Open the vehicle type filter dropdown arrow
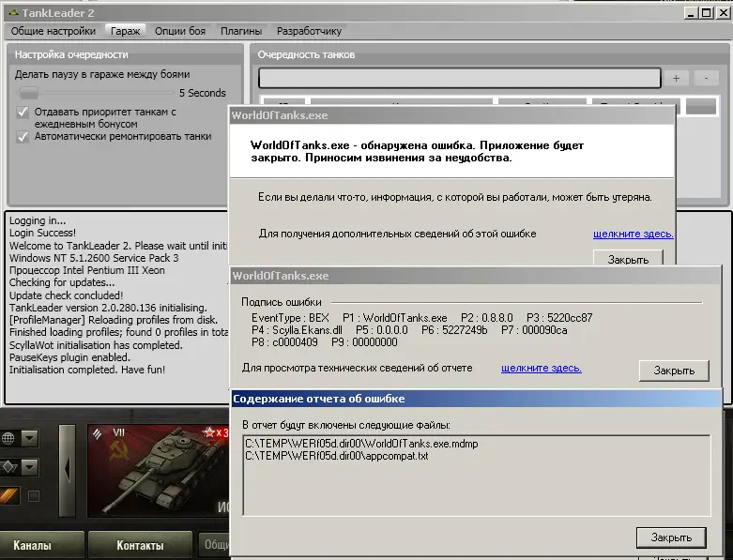Screen dimensions: 733x560 [29, 466]
